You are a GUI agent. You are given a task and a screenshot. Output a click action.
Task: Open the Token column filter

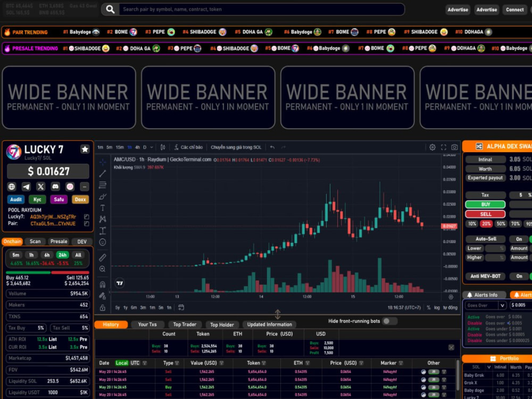(x=264, y=363)
